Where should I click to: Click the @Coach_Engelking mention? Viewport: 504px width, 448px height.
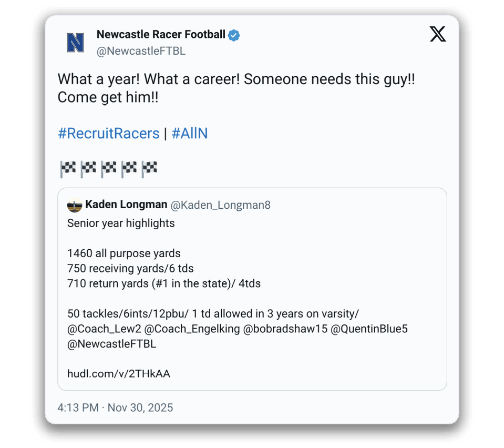click(192, 329)
